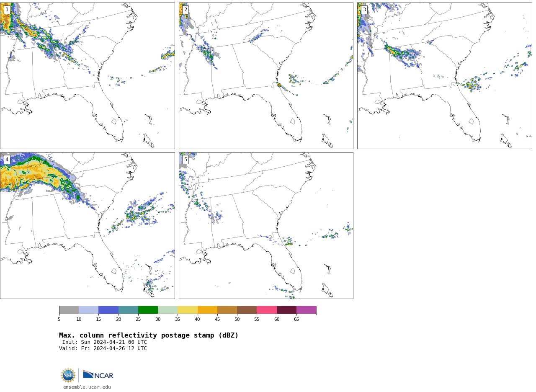Viewport: 536px width, 392px height.
Task: Click the panel number label 5
Action: point(186,160)
